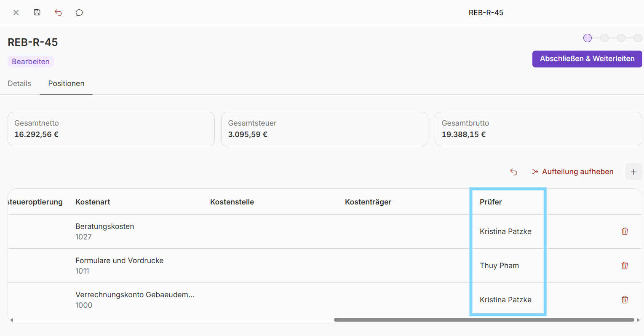The image size is (644, 336).
Task: Delete the Beratungskosten row with trash icon
Action: tap(625, 231)
